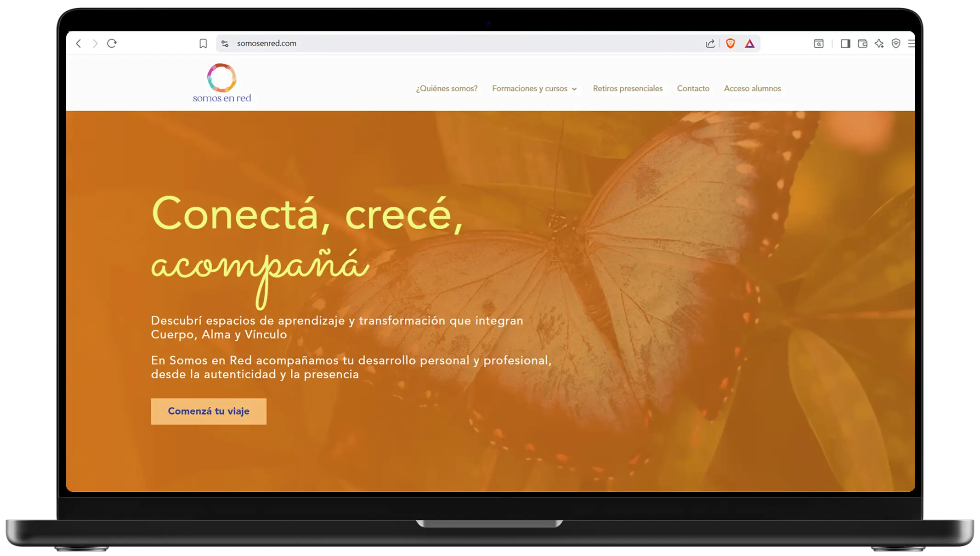Click the VPN shield icon in the toolbar
Image resolution: width=980 pixels, height=556 pixels.
(895, 44)
